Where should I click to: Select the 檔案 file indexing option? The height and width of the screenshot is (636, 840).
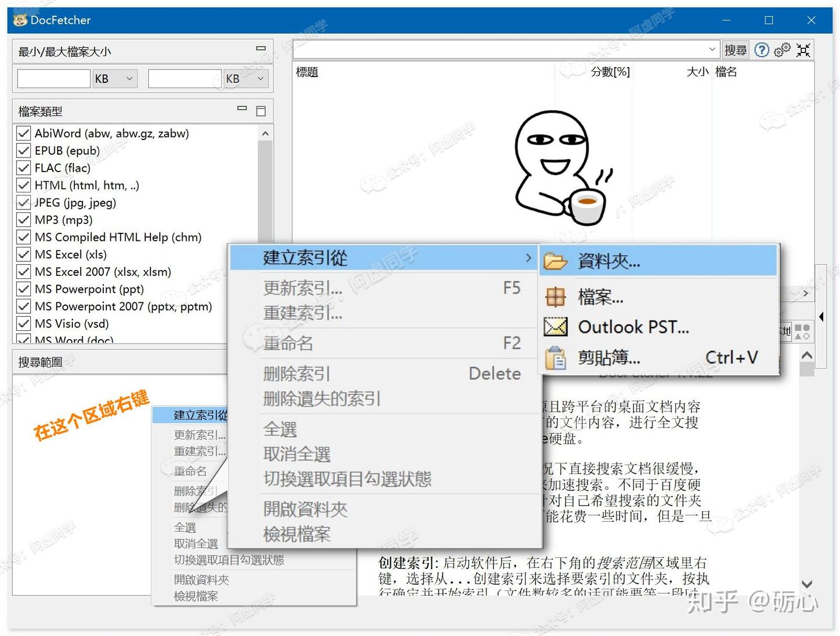[600, 297]
